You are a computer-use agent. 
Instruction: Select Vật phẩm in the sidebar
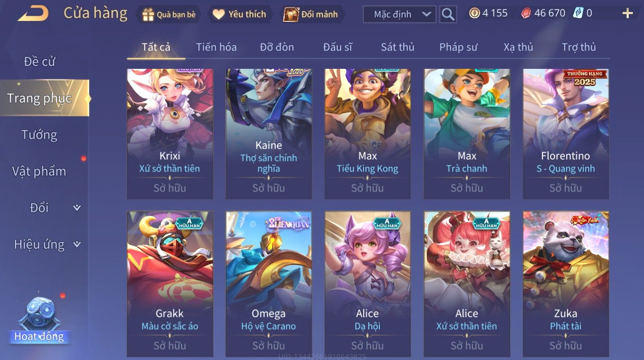coord(39,171)
